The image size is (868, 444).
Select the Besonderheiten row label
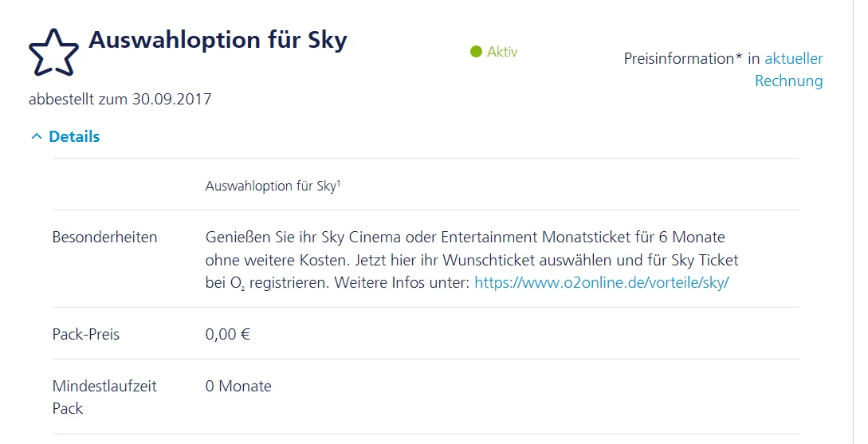104,238
